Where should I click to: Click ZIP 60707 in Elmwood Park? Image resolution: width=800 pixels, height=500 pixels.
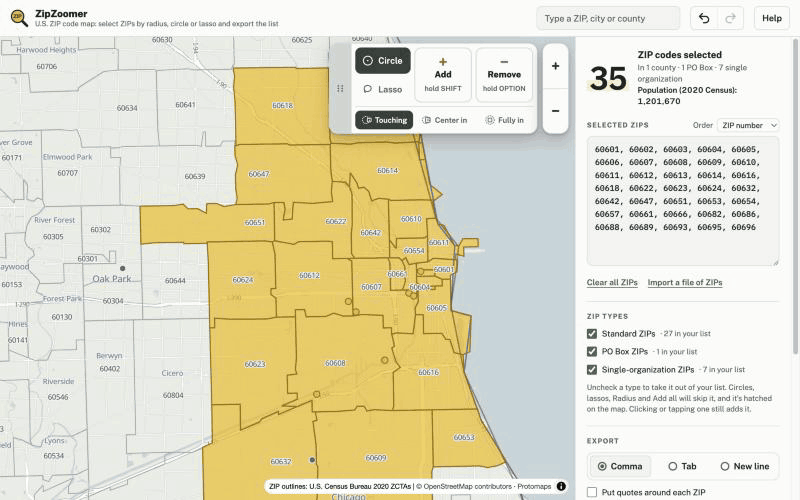point(67,173)
